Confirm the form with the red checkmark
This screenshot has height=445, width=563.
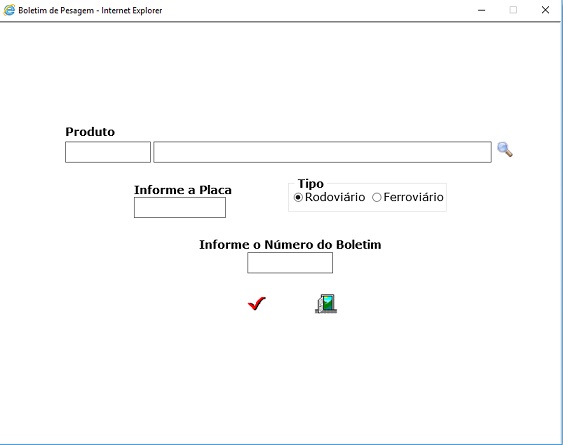257,303
